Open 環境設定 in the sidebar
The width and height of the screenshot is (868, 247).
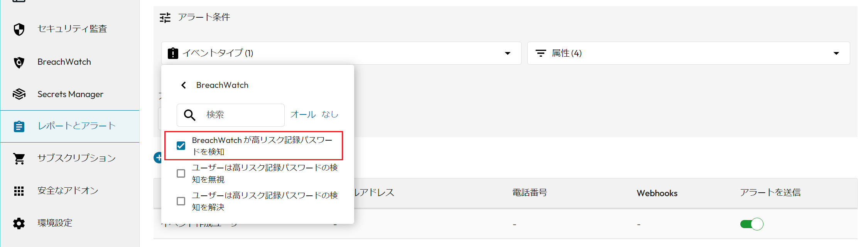coord(70,223)
